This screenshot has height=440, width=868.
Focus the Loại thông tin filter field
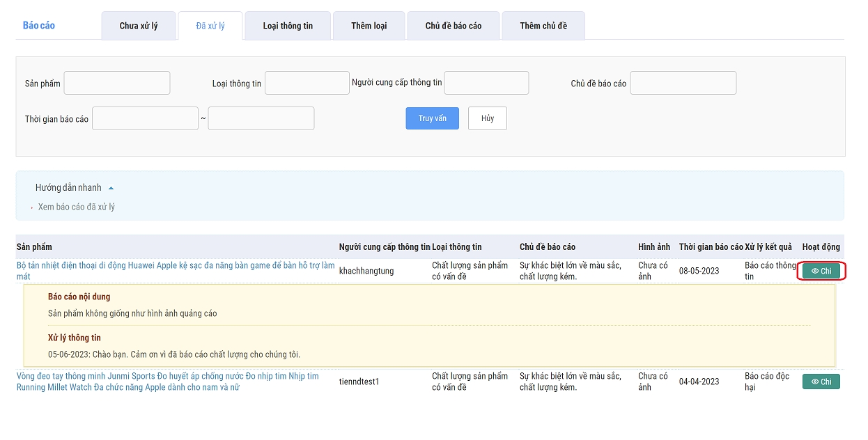(x=307, y=83)
